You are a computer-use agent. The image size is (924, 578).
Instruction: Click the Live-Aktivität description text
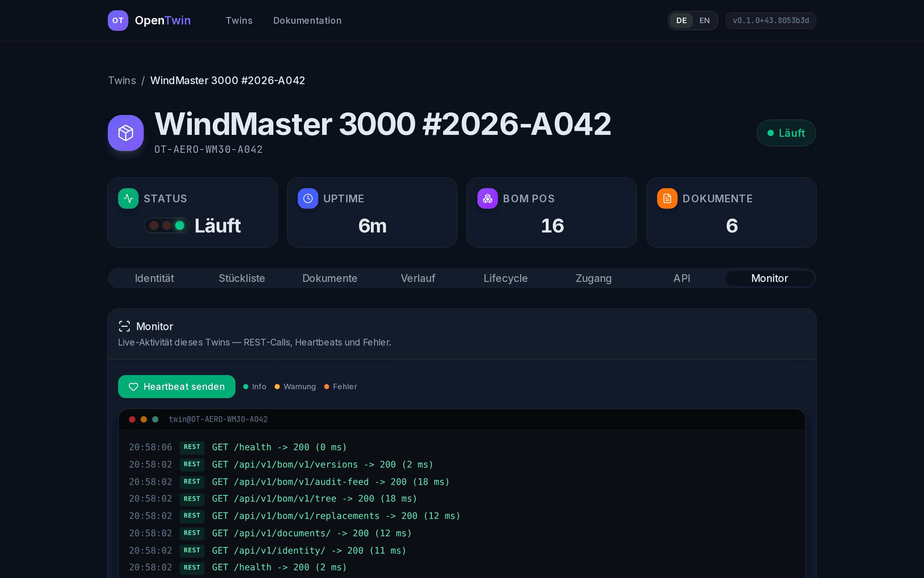click(255, 342)
